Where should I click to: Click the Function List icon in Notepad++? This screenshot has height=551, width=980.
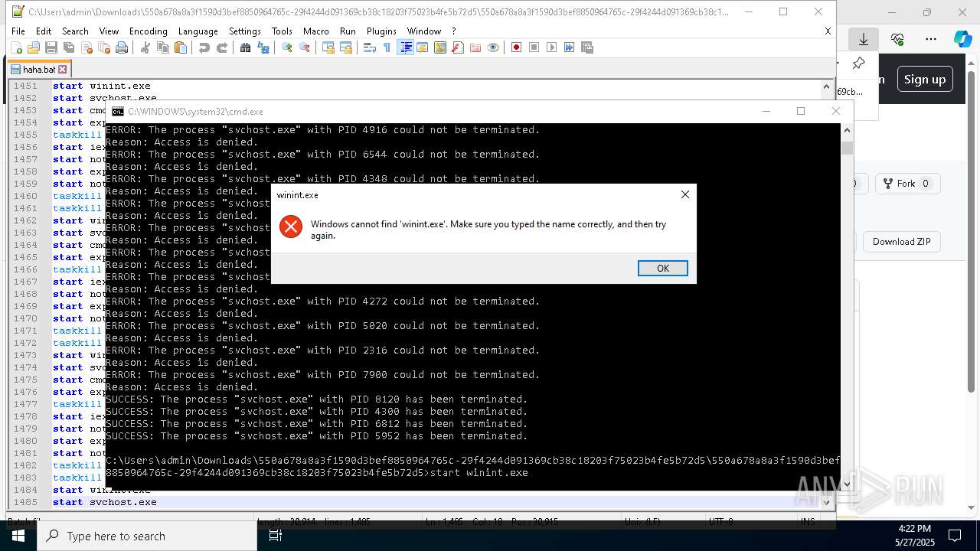point(457,47)
